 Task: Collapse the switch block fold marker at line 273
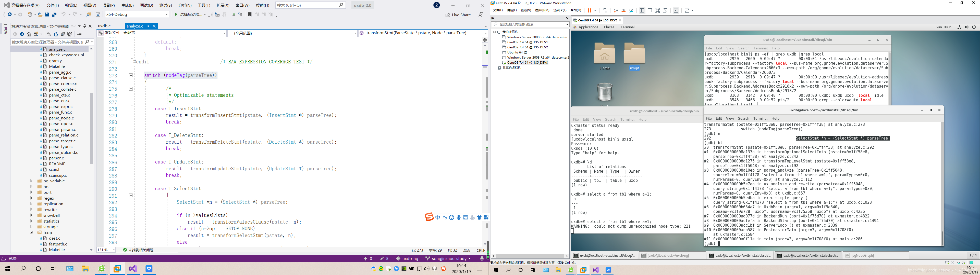coord(130,75)
